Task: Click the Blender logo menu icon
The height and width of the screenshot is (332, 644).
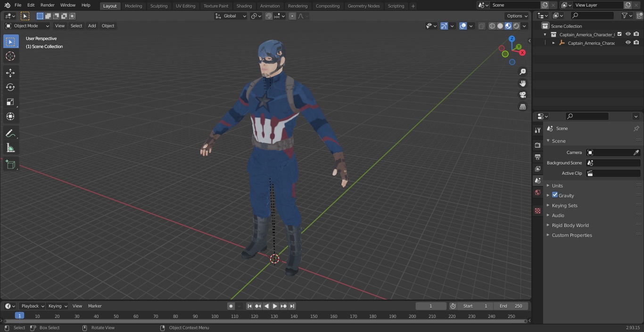Action: [x=7, y=5]
